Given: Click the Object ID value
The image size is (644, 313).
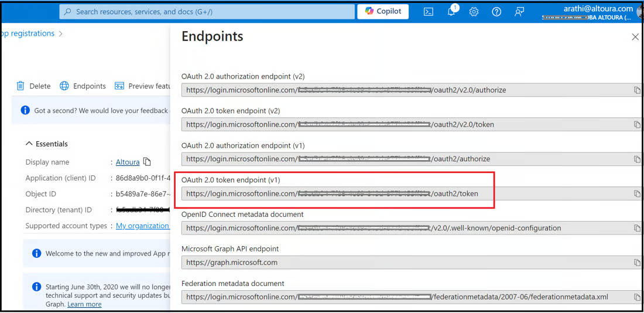Looking at the screenshot, I should pyautogui.click(x=142, y=194).
